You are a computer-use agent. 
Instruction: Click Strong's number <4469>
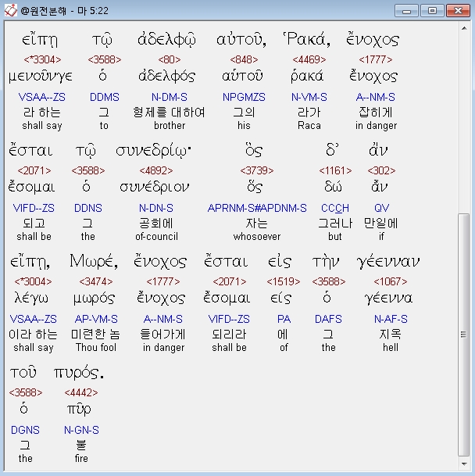tap(309, 60)
